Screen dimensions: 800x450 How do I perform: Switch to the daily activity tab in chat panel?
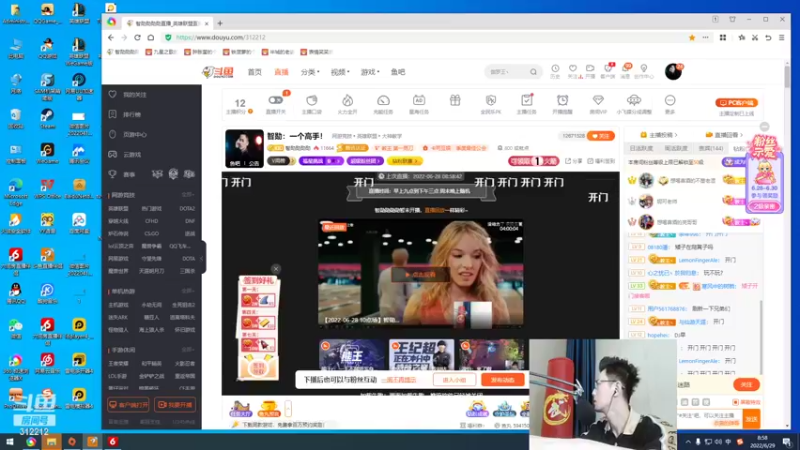(641, 148)
